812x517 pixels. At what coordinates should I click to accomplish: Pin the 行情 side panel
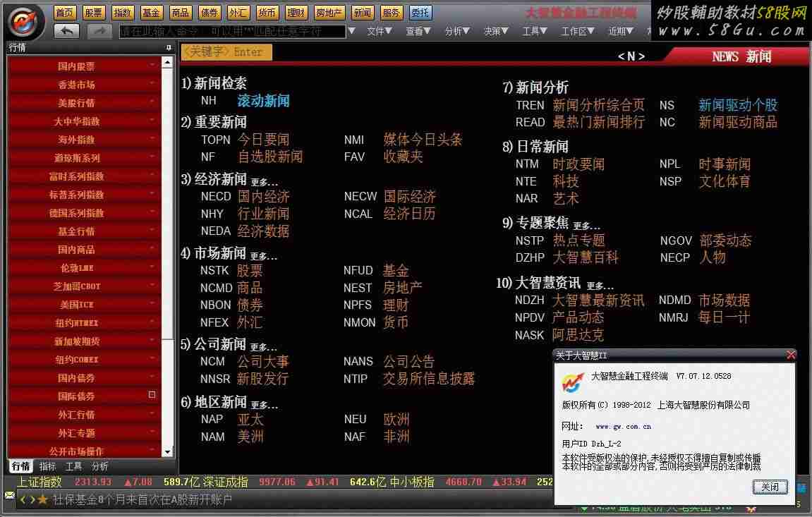[169, 48]
